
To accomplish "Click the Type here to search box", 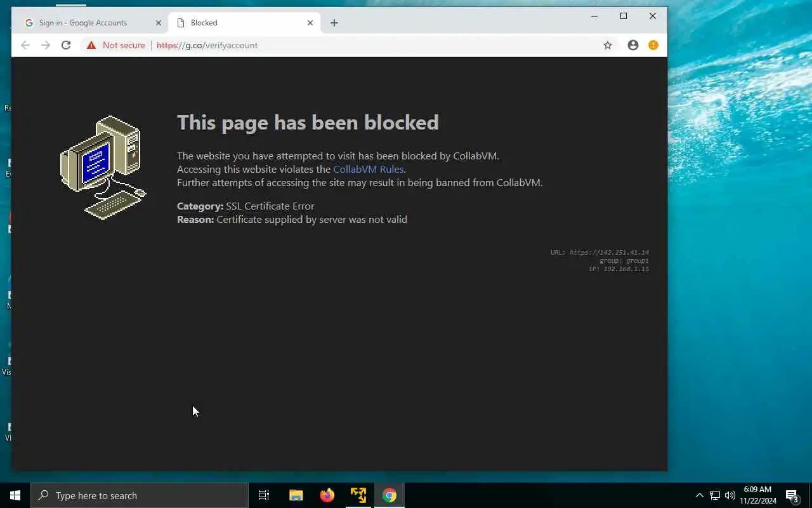I will 140,495.
